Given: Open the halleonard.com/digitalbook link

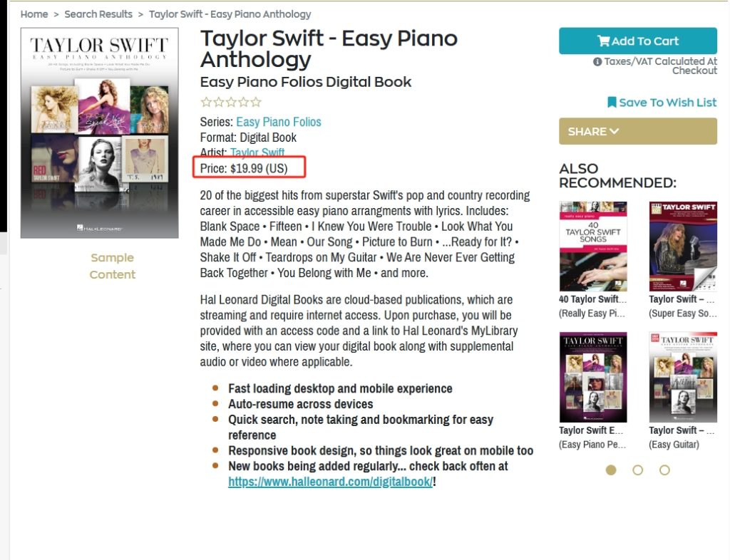Looking at the screenshot, I should (330, 482).
